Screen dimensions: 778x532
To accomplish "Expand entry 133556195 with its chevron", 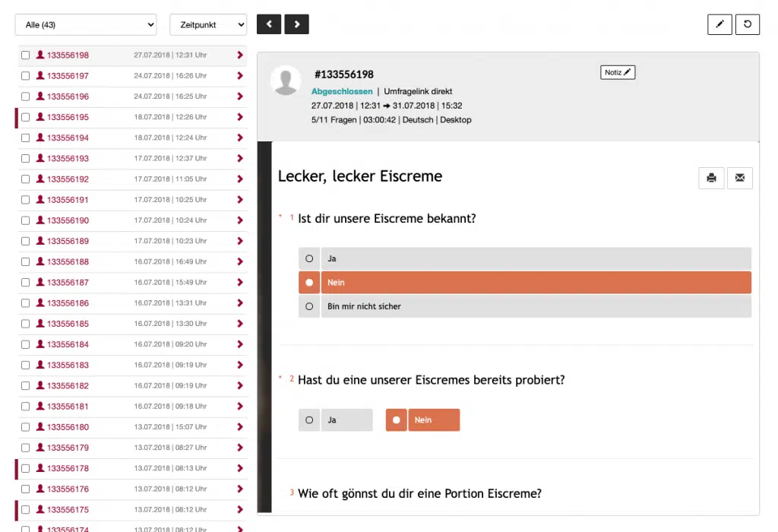I will coord(240,117).
